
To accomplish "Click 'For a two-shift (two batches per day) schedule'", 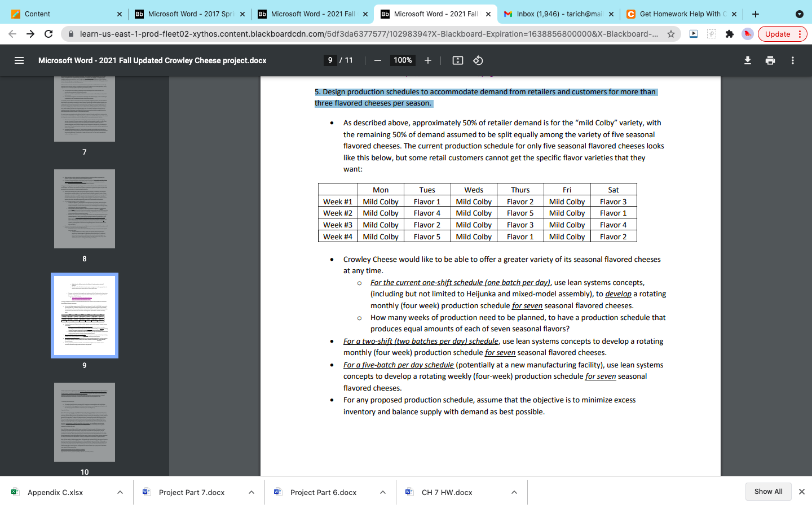I will click(421, 341).
